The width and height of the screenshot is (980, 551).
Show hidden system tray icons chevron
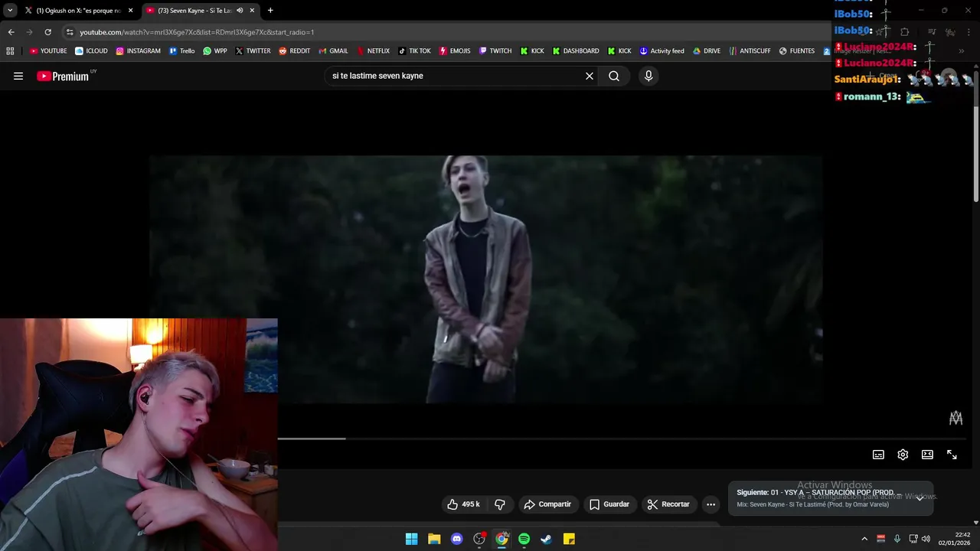pos(864,539)
